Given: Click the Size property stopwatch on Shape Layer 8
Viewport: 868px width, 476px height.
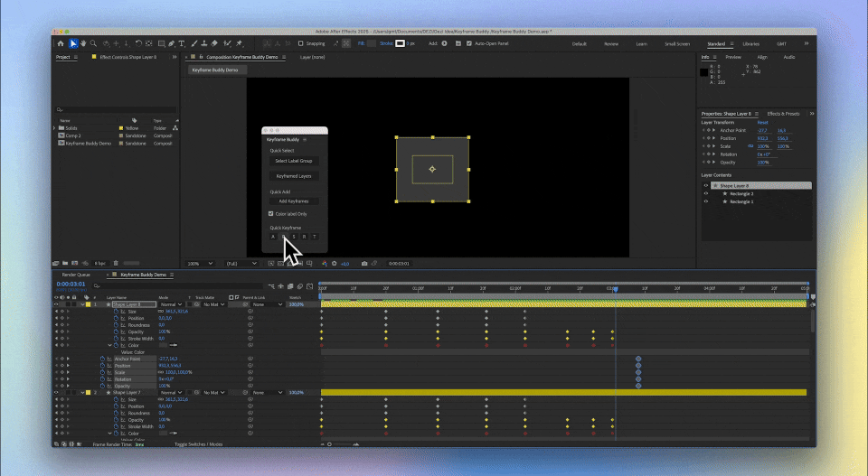Looking at the screenshot, I should coord(117,312).
